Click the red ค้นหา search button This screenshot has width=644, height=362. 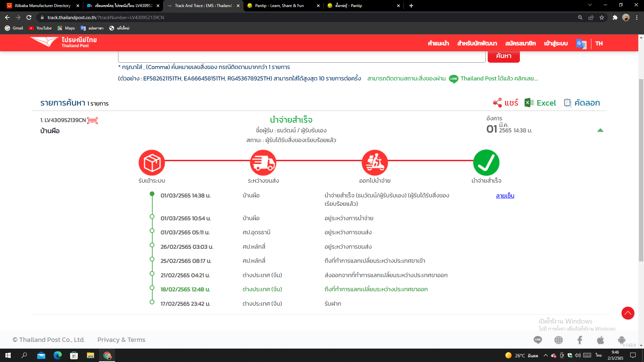tap(503, 56)
